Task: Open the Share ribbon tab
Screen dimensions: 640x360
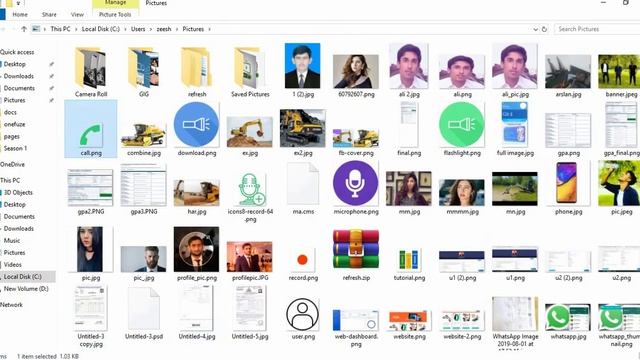Action: tap(49, 14)
